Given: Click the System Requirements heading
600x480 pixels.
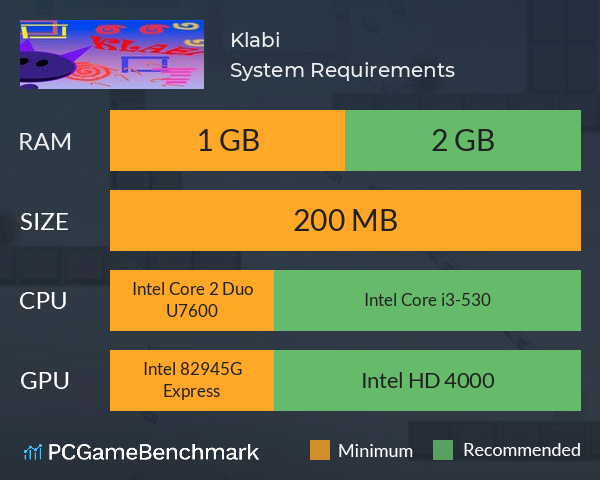Looking at the screenshot, I should (342, 70).
